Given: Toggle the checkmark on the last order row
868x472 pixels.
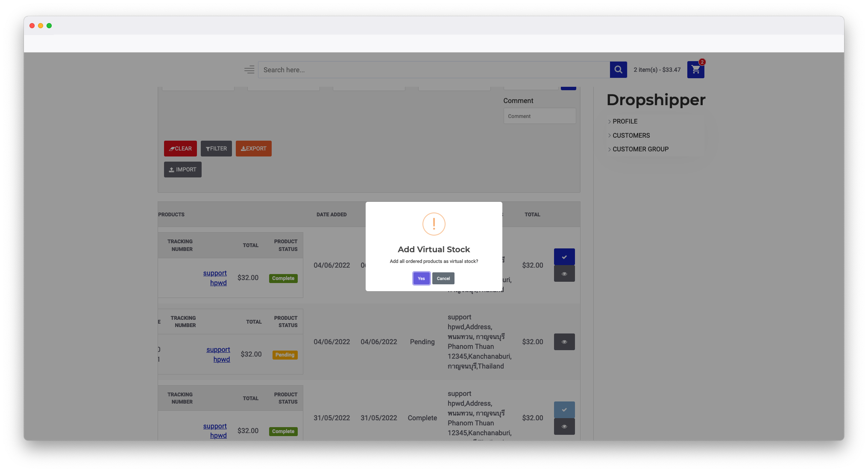Looking at the screenshot, I should 564,409.
